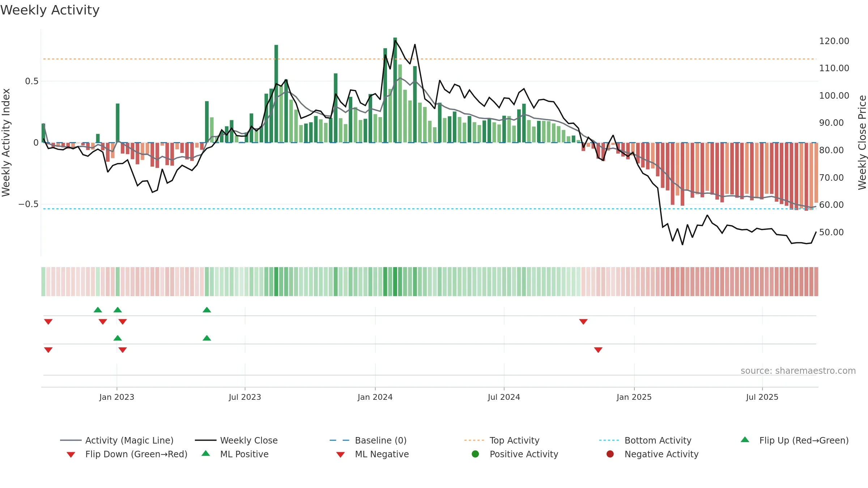Screen dimensions: 868x488
Task: Click the 70.00 price axis value
Action: click(831, 178)
